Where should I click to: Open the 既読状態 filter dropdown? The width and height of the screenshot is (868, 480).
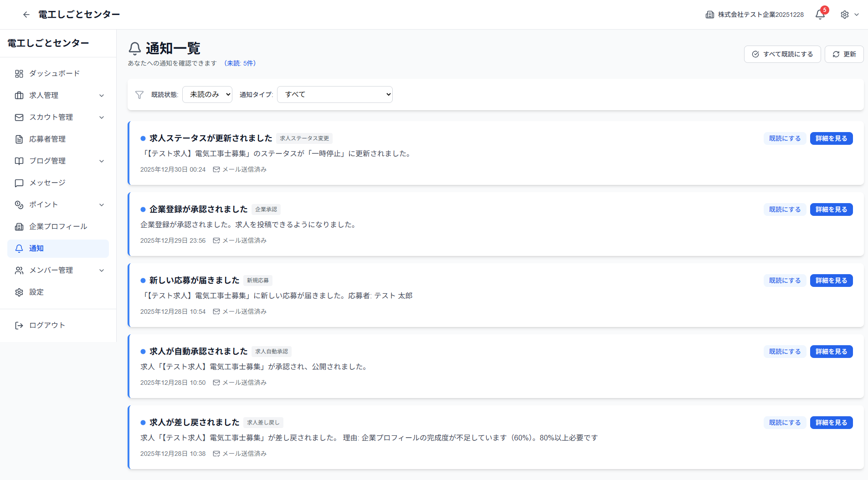207,94
